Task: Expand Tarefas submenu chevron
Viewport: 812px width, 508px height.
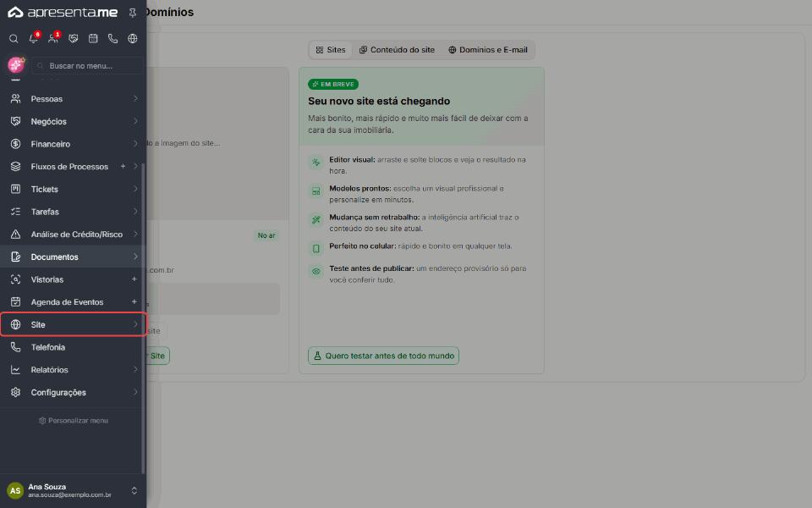Action: point(135,212)
